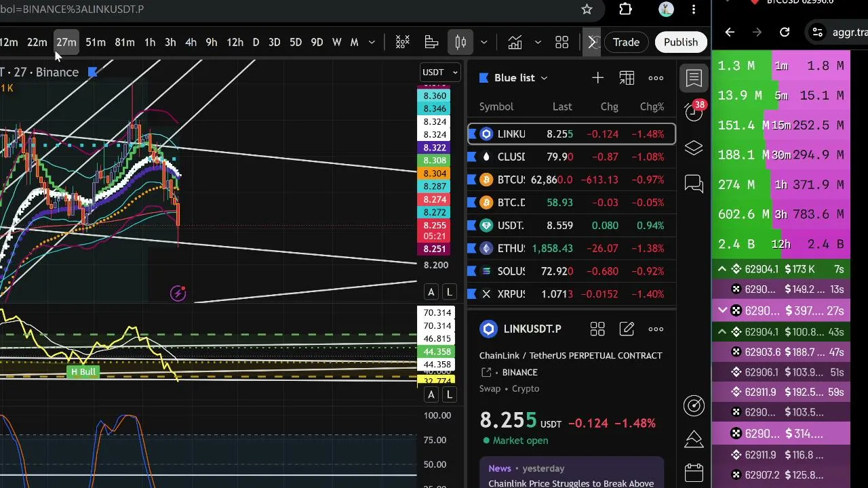Open three-dot menu in LINKUSDT.P details
Viewport: 868px width, 488px height.
tap(656, 329)
